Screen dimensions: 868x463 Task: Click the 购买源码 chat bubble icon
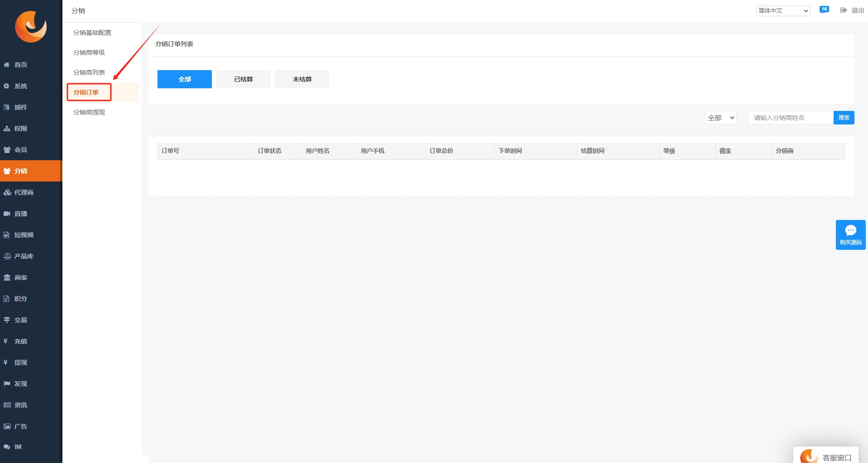pos(851,230)
